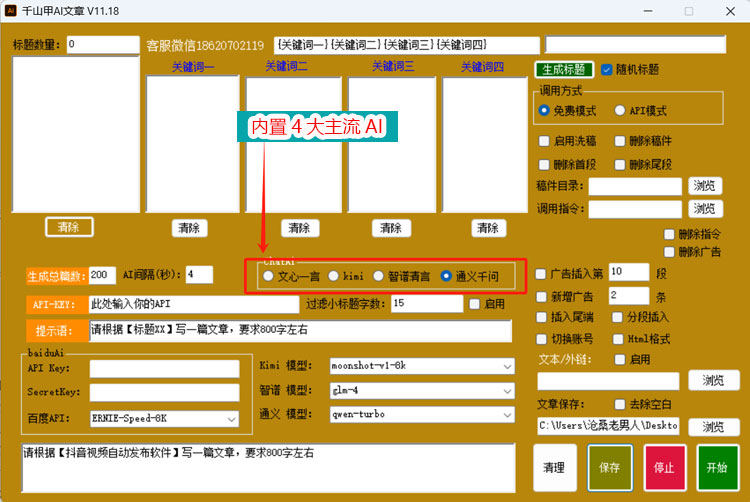
Task: Click the 清理 button
Action: click(x=554, y=467)
